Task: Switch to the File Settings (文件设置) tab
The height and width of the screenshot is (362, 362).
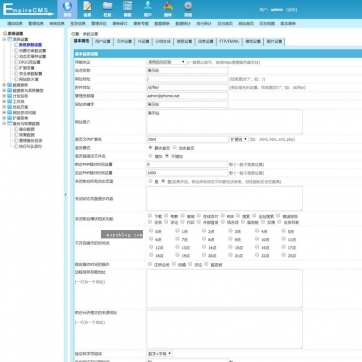Action: (x=124, y=42)
